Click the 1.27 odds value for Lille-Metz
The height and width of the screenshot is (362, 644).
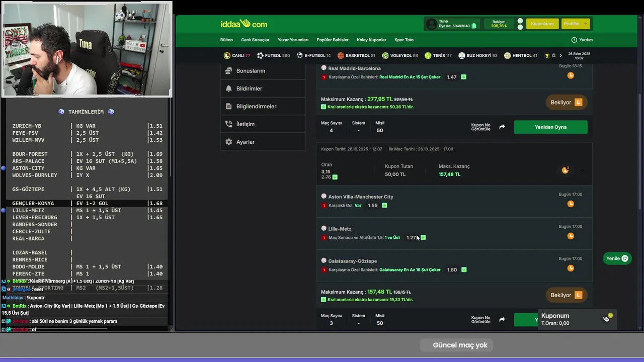(412, 237)
